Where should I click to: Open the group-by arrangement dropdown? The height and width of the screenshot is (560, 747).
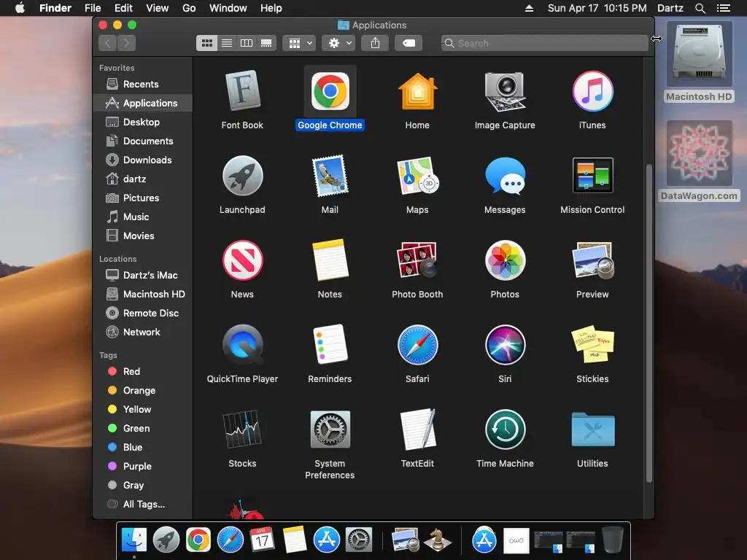click(x=299, y=43)
